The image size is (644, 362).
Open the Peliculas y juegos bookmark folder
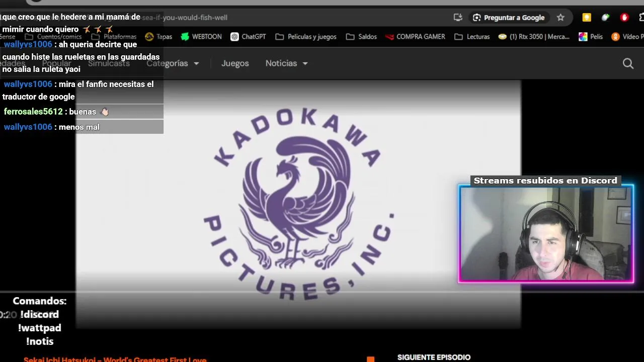tap(306, 37)
